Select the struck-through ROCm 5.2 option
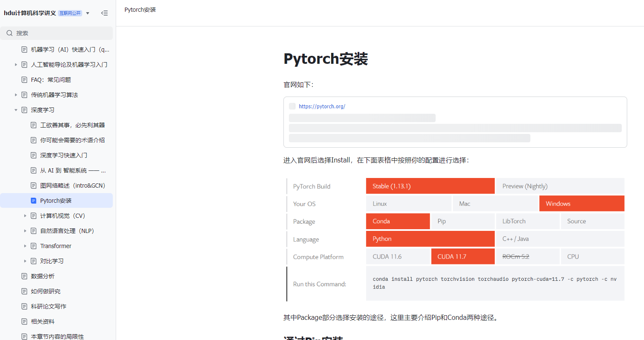This screenshot has height=340, width=644. (x=528, y=256)
